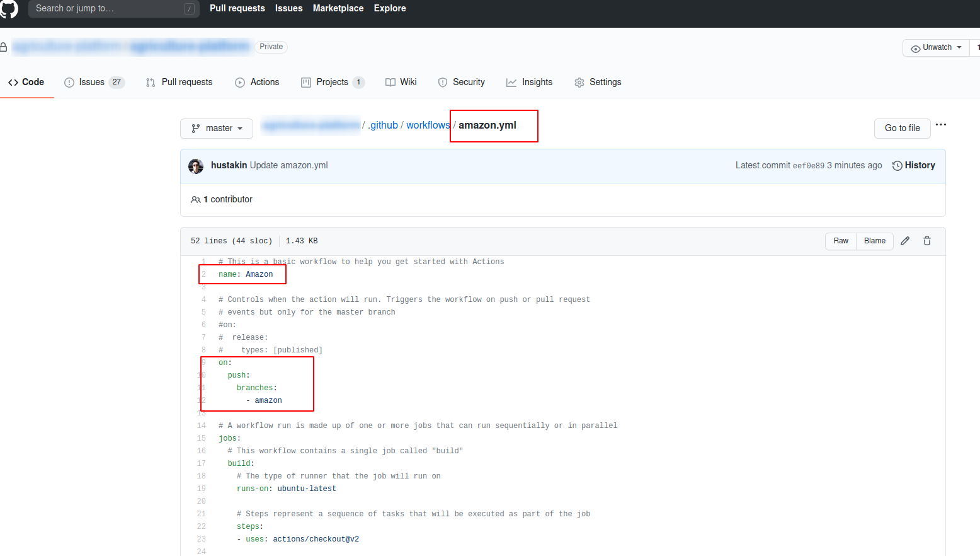Viewport: 980px width, 556px height.
Task: View the Raw file contents
Action: pos(840,241)
